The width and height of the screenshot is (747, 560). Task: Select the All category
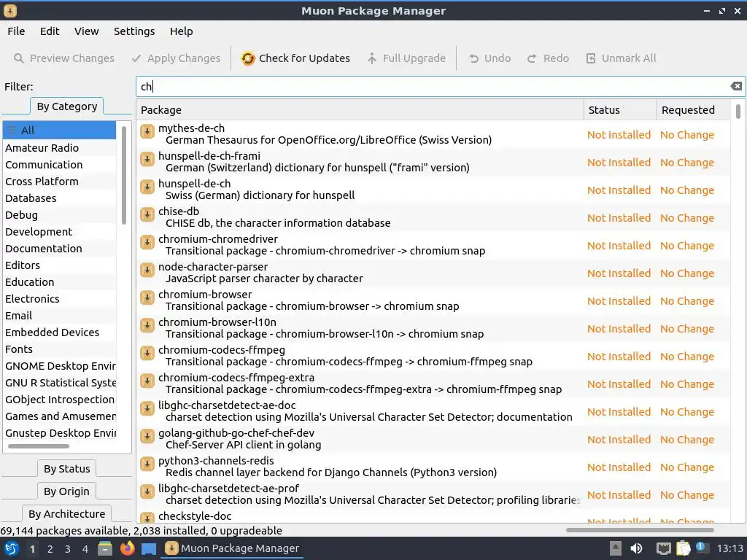pos(60,130)
